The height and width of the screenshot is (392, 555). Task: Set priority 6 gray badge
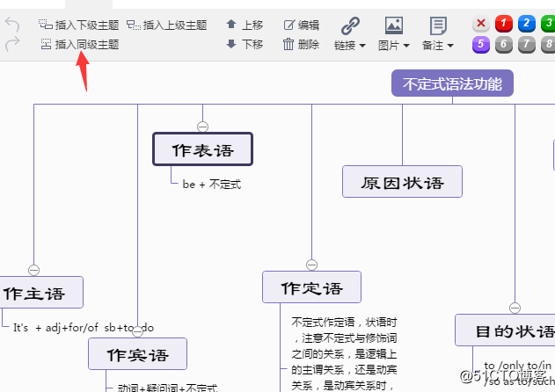[x=504, y=45]
